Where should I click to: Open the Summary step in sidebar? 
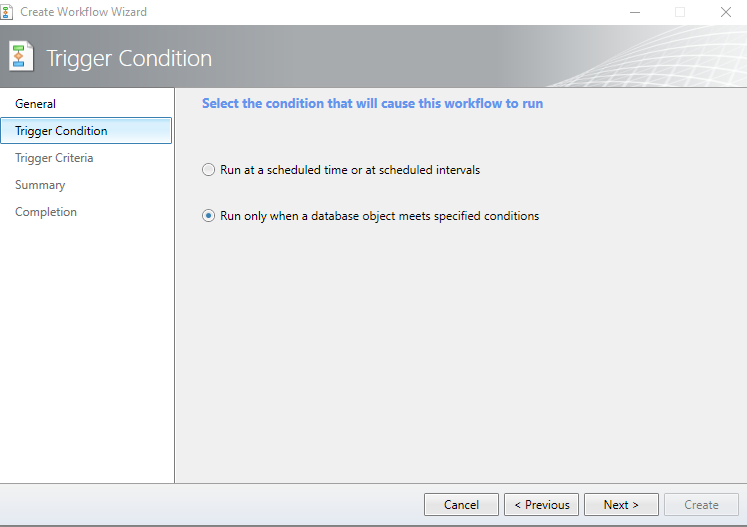40,185
